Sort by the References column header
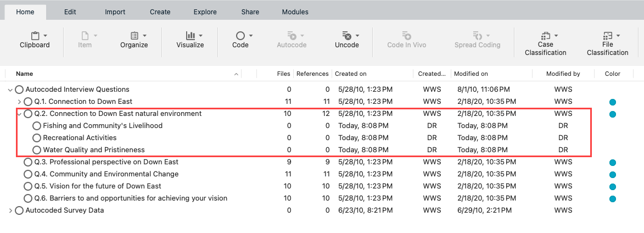Viewport: 644px width, 233px height. [x=312, y=74]
